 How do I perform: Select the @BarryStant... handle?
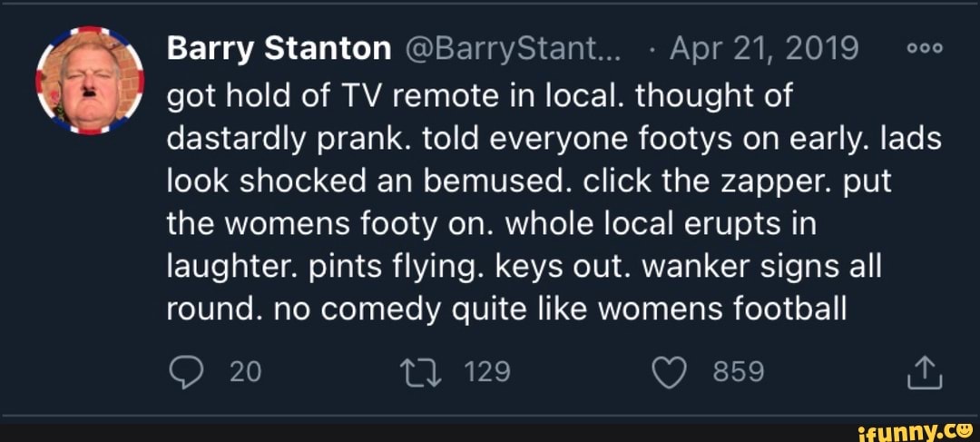[513, 49]
